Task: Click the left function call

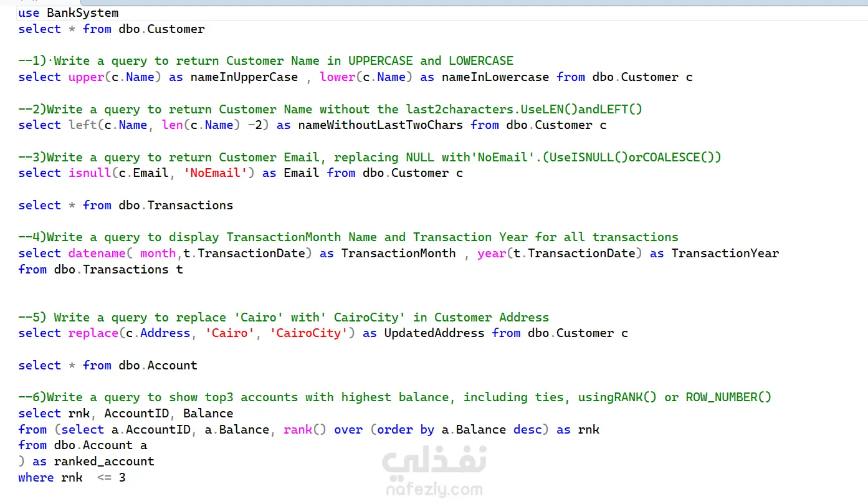Action: click(83, 125)
